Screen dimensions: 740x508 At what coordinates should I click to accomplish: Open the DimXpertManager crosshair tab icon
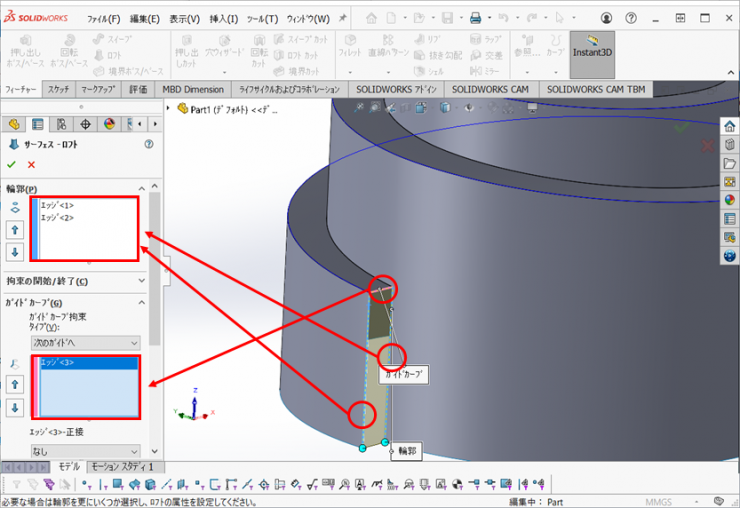[85, 124]
